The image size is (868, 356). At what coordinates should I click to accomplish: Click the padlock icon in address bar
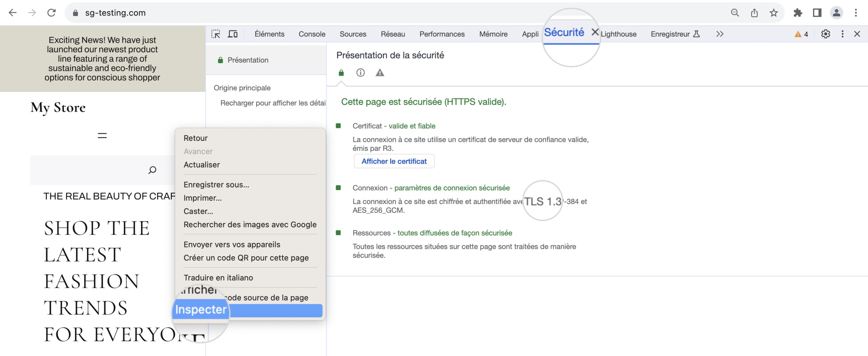click(76, 13)
